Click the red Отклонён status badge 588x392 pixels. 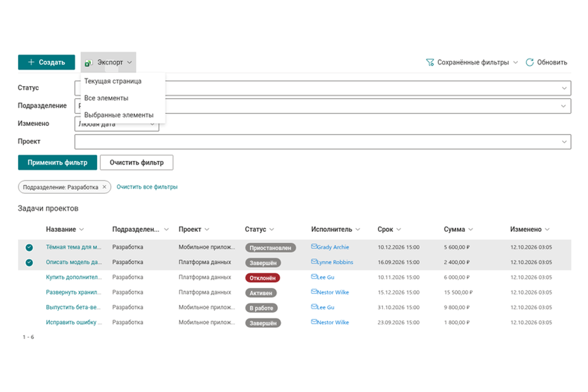click(x=263, y=278)
